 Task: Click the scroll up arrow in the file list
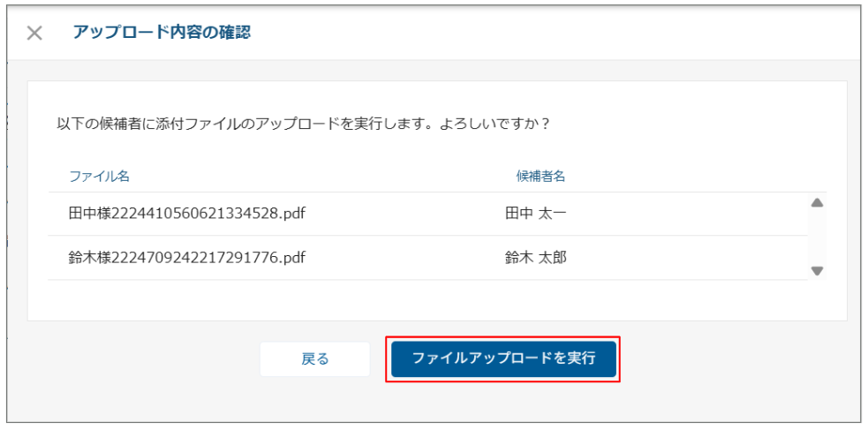[817, 203]
